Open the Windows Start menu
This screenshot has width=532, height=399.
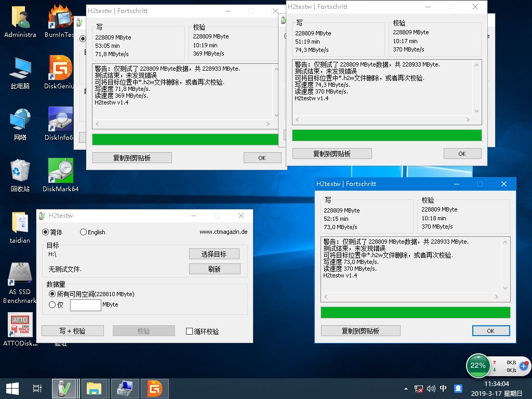pos(12,388)
